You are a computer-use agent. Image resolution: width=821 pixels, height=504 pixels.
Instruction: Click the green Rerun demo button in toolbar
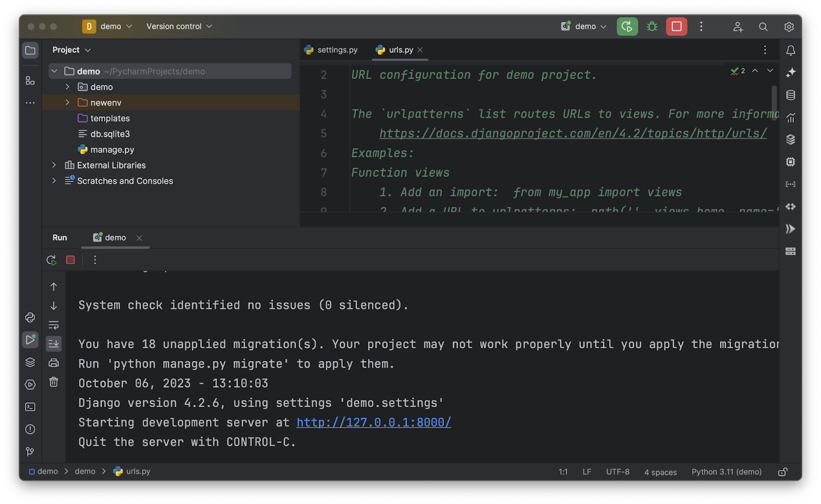tap(627, 26)
